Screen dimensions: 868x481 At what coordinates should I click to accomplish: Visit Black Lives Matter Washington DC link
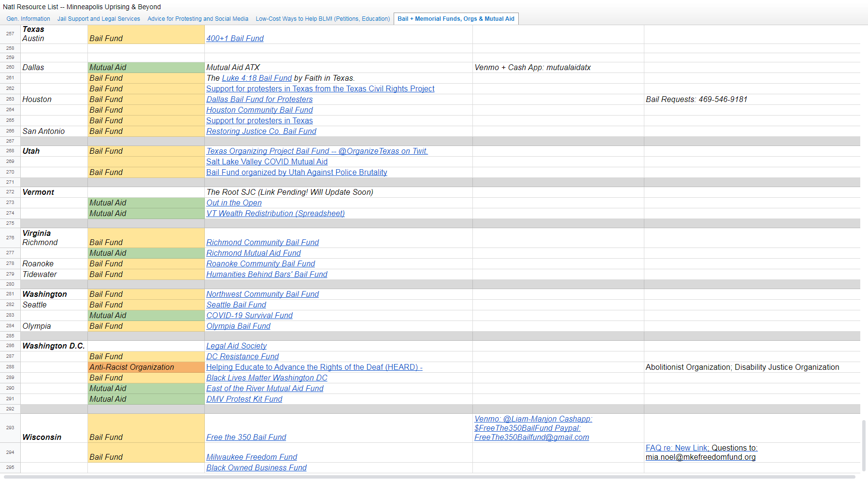point(267,378)
